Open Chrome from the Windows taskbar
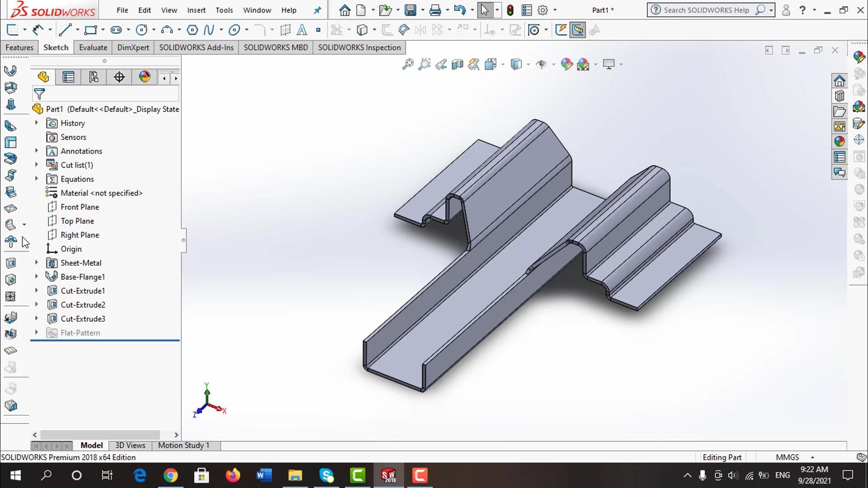 click(170, 475)
